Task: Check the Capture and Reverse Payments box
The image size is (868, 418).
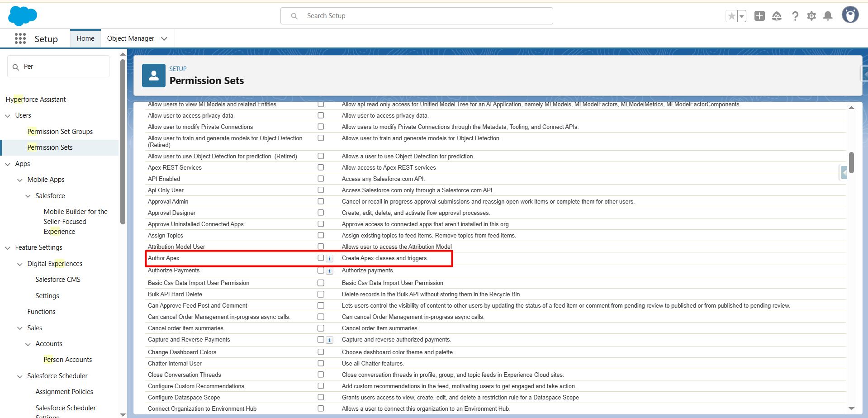Action: pos(321,339)
